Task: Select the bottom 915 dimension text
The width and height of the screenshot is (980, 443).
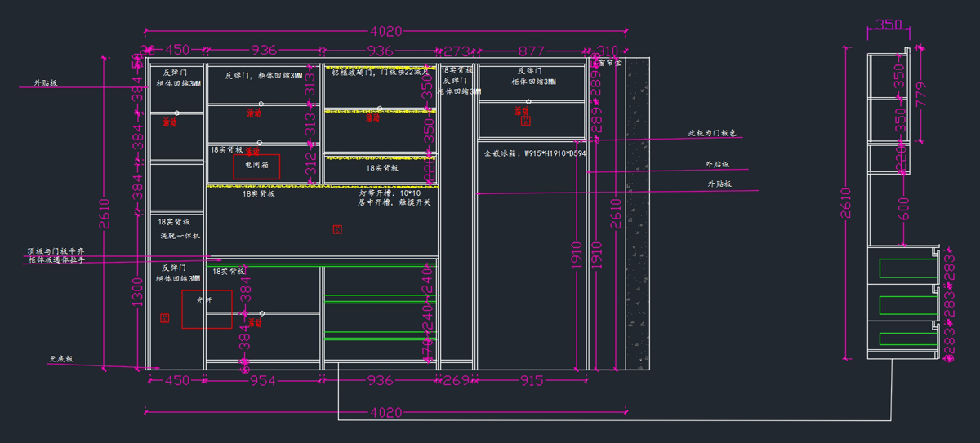Action: (532, 380)
